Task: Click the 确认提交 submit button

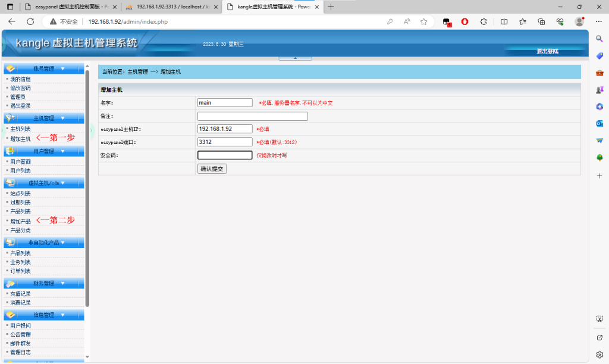Action: [x=212, y=169]
